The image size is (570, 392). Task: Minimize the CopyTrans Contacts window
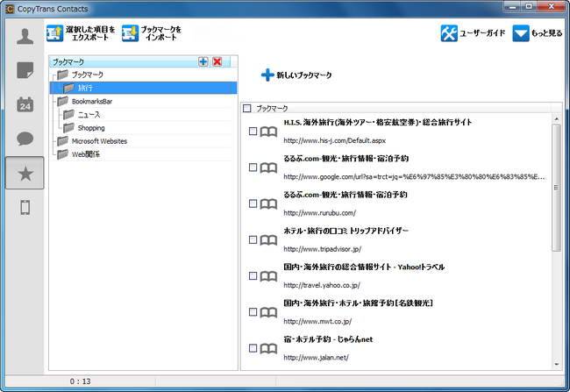pos(512,6)
